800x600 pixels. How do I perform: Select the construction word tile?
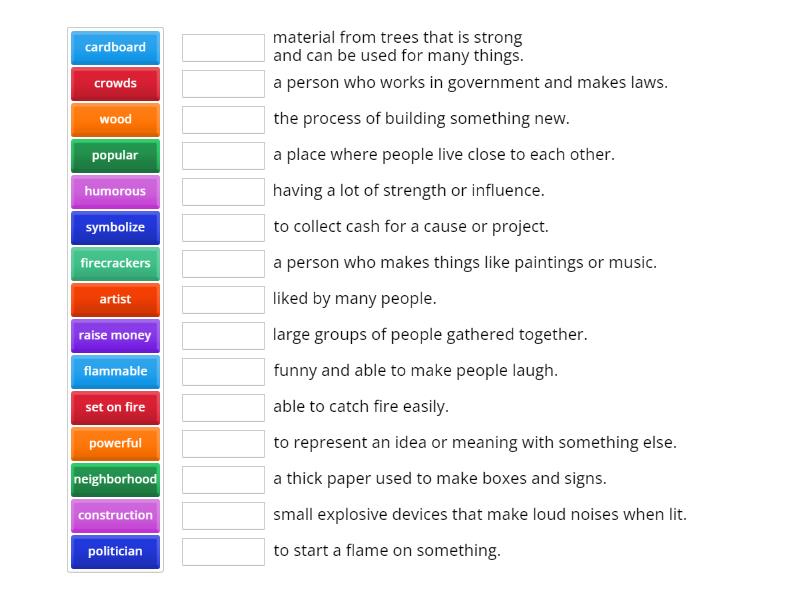point(114,515)
